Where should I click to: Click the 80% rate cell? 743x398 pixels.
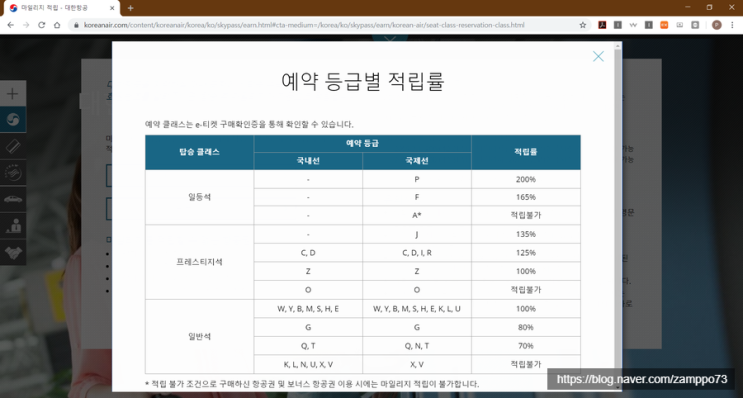pos(526,327)
